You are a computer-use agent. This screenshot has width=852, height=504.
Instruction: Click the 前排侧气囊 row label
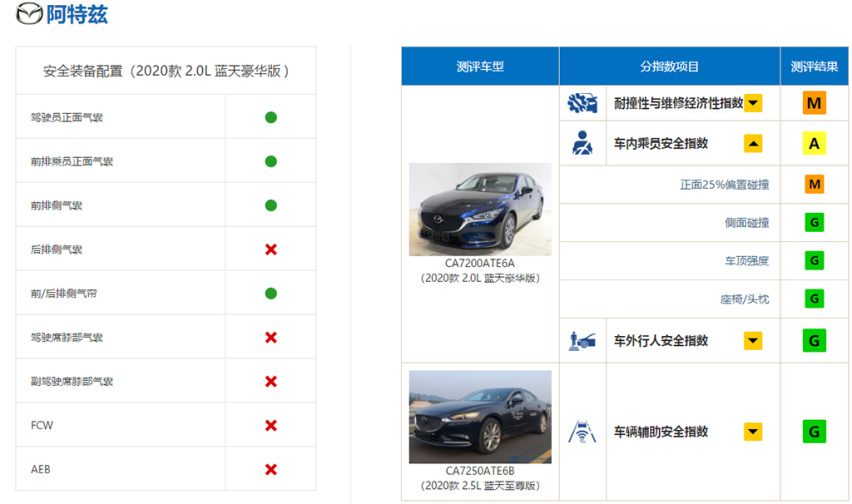coord(57,205)
